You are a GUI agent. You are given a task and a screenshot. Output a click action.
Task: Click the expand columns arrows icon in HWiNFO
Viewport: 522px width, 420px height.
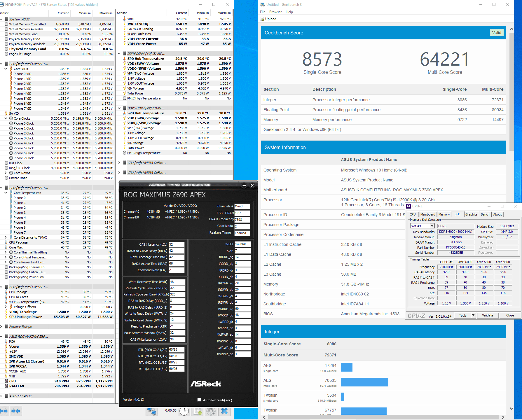coord(4,411)
